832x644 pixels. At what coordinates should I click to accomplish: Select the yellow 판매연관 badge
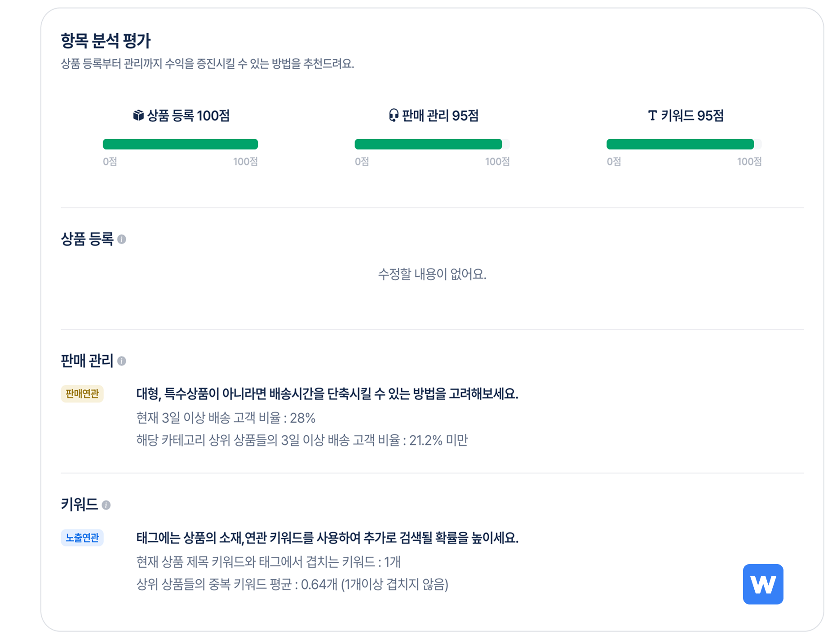(82, 394)
